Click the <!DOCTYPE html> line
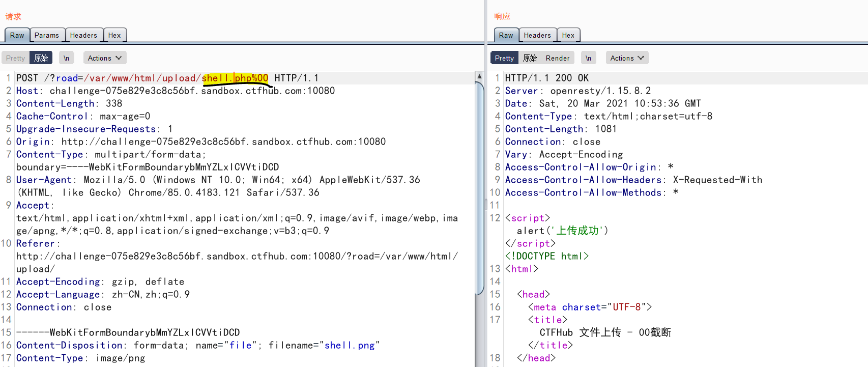 547,256
